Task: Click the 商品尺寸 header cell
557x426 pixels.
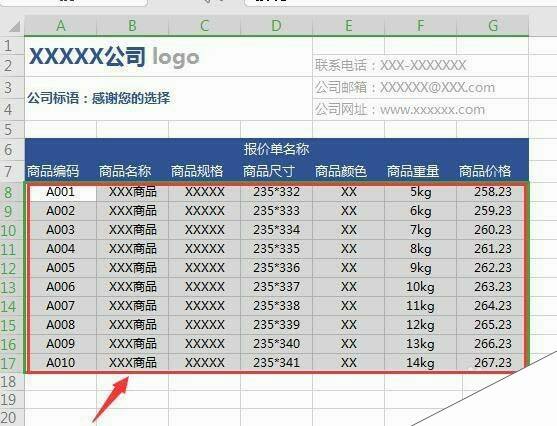Action: tap(276, 171)
